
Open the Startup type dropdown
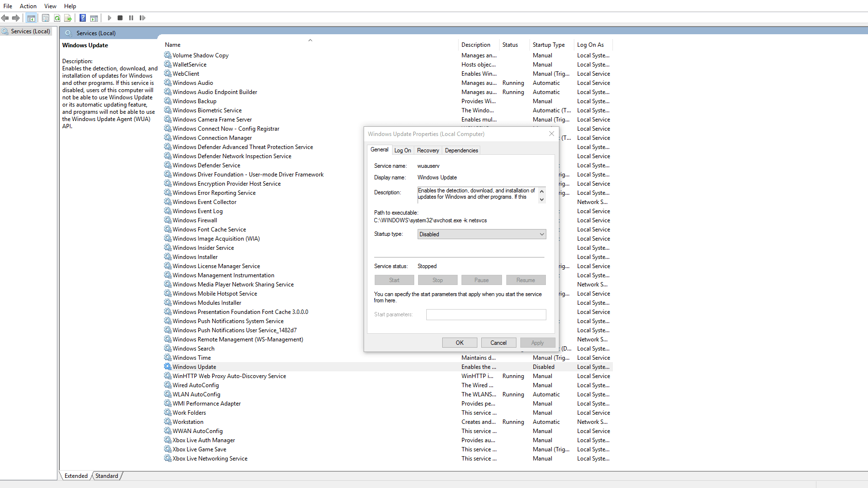point(482,234)
